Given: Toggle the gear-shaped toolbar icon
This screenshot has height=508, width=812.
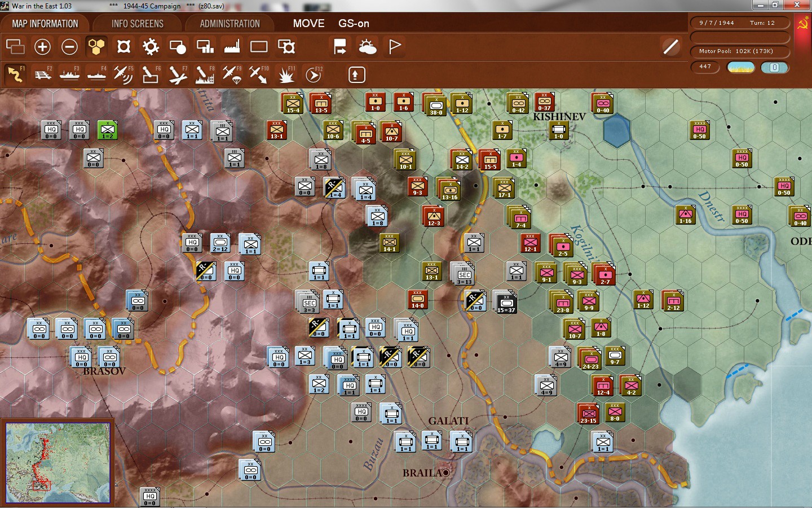Looking at the screenshot, I should (151, 47).
